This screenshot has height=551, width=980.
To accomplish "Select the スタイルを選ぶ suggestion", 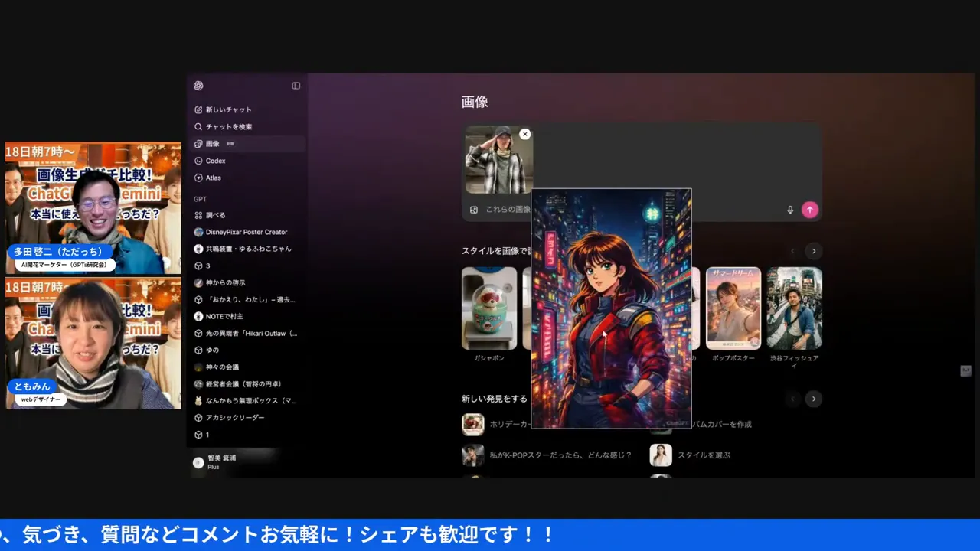I will tap(703, 455).
